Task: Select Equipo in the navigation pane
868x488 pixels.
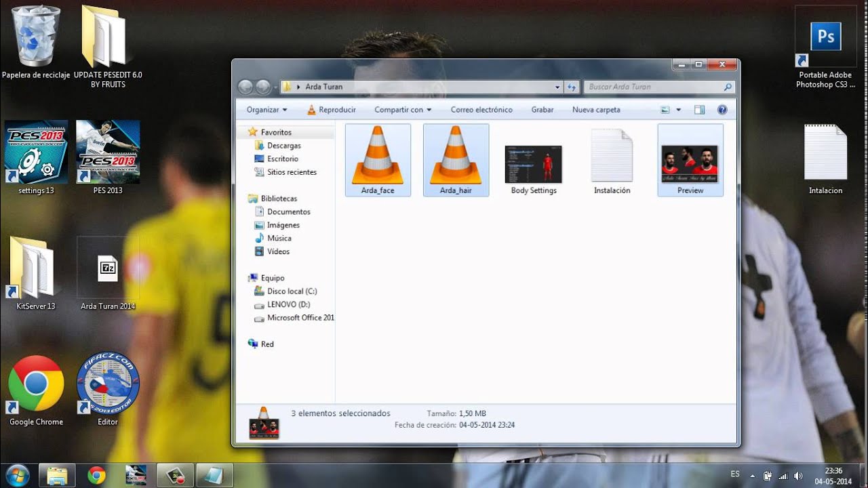Action: 273,278
